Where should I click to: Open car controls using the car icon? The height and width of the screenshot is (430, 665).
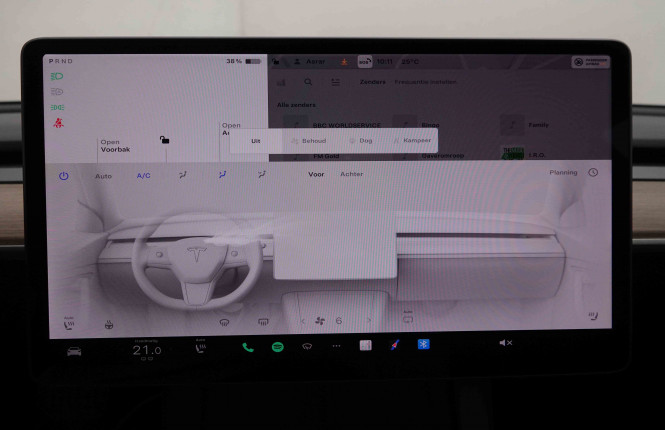click(x=74, y=351)
